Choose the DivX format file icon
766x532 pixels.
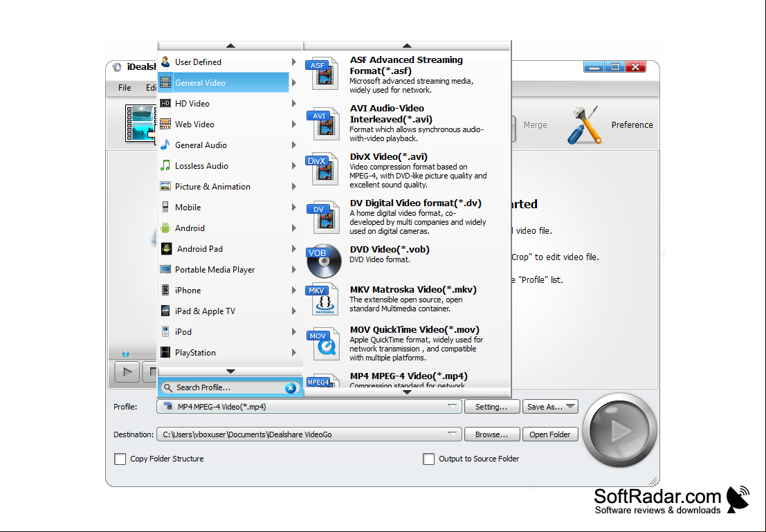322,169
